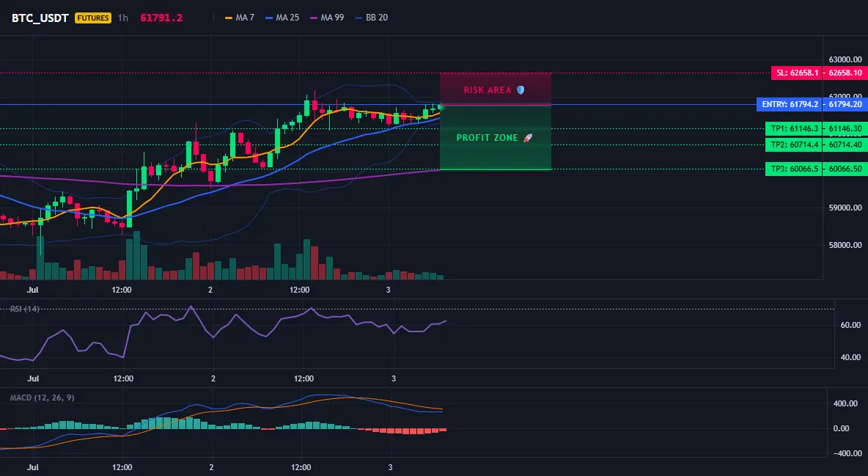Click the current price 61791.2
The width and height of the screenshot is (868, 476).
tap(161, 18)
